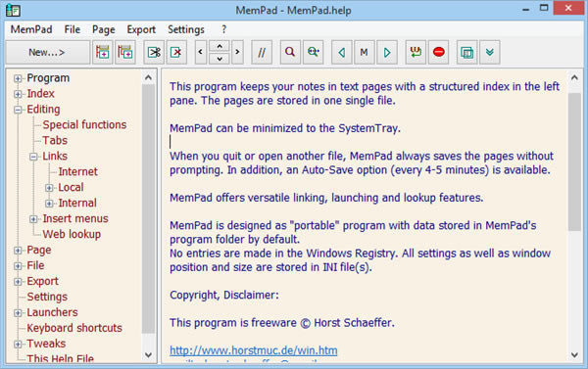This screenshot has height=369, width=588.
Task: Collapse the Editing tree node
Action: (x=18, y=110)
